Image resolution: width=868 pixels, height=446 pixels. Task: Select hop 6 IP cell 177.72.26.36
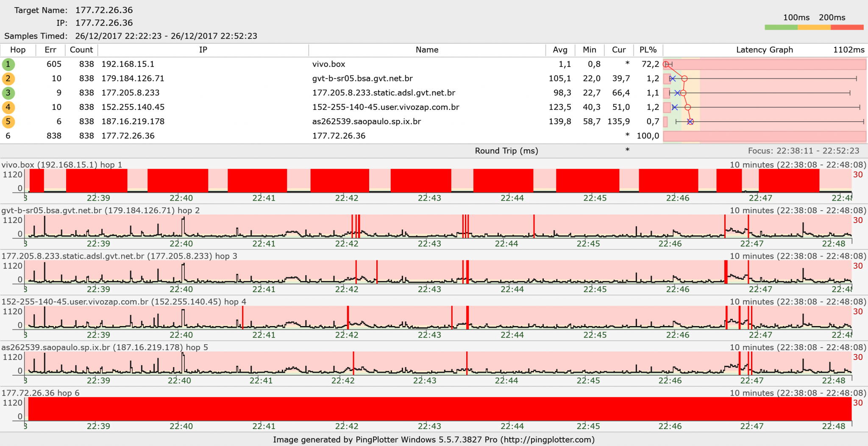[x=128, y=136]
